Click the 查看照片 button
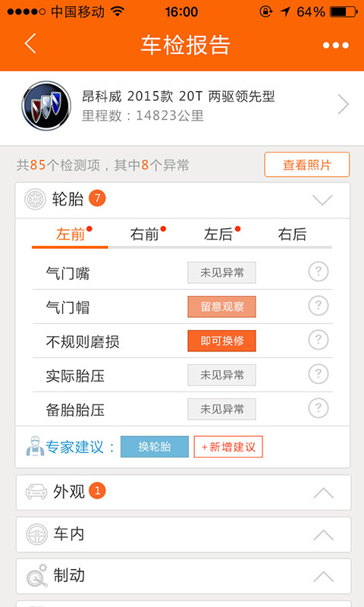364x607 pixels. pos(307,165)
